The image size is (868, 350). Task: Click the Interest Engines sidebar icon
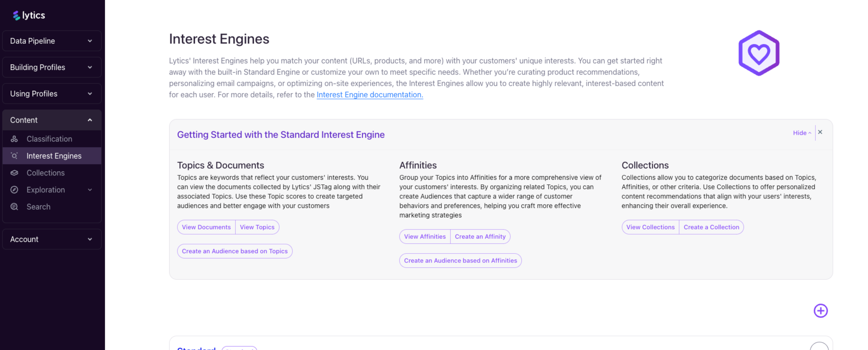tap(14, 156)
